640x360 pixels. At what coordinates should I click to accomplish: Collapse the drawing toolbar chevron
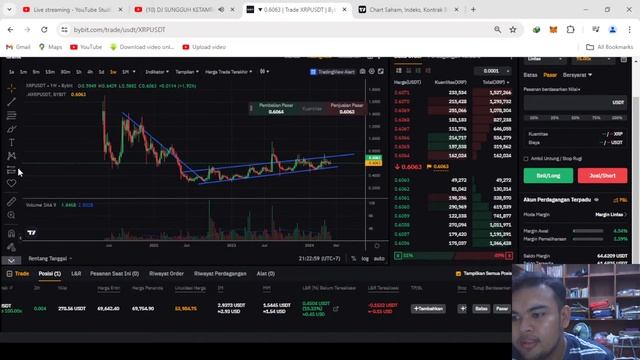click(11, 260)
